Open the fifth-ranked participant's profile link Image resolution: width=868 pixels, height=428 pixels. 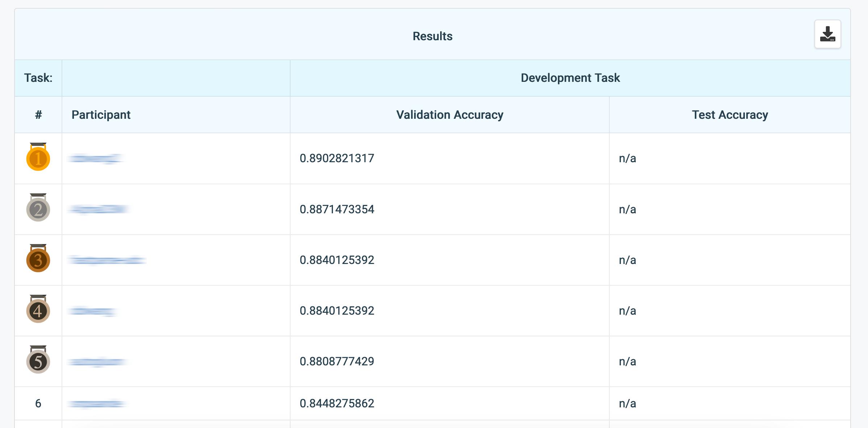(x=97, y=362)
